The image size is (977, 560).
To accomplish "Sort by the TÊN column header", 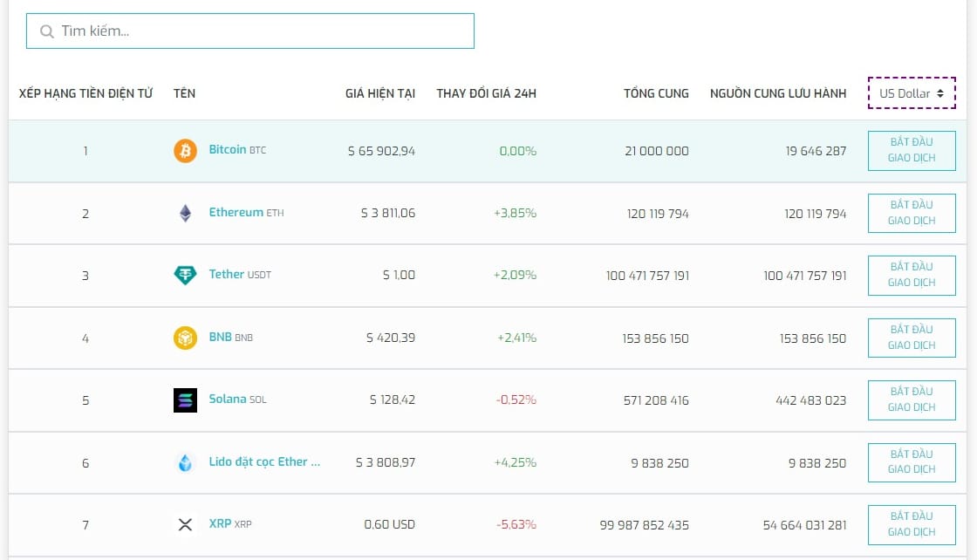I will 184,93.
